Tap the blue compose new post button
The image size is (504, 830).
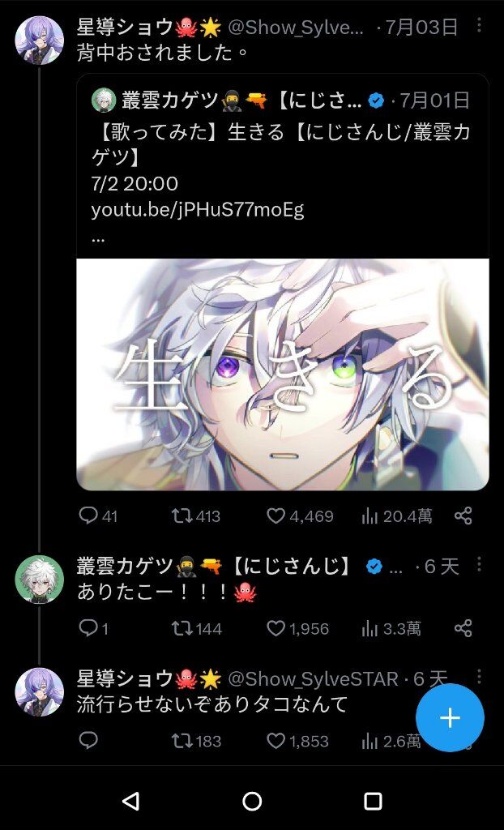[x=450, y=718]
